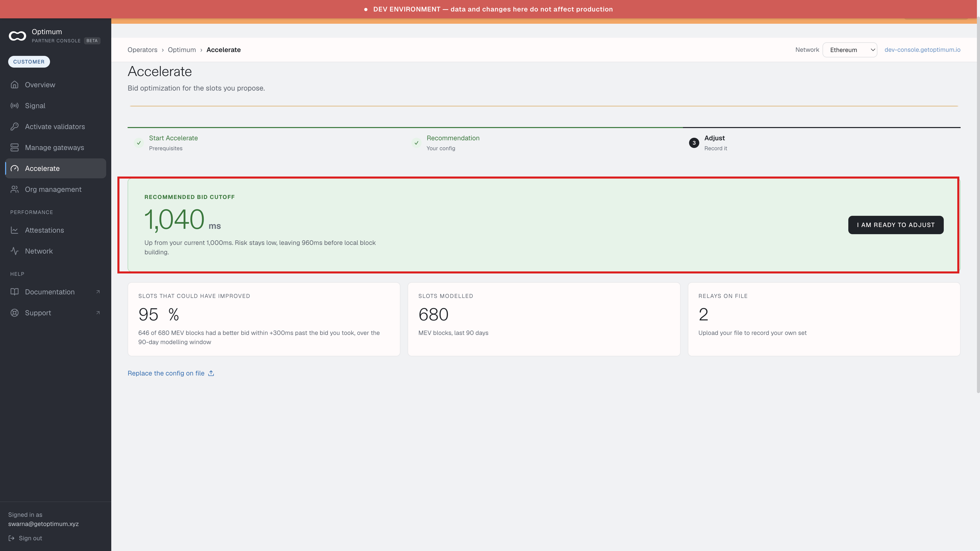This screenshot has height=551, width=980.
Task: Click 'MEV blocks, last 90 days' text
Action: click(x=453, y=333)
